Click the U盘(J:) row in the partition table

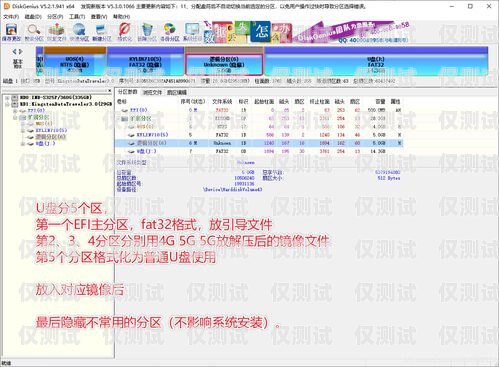(x=259, y=151)
